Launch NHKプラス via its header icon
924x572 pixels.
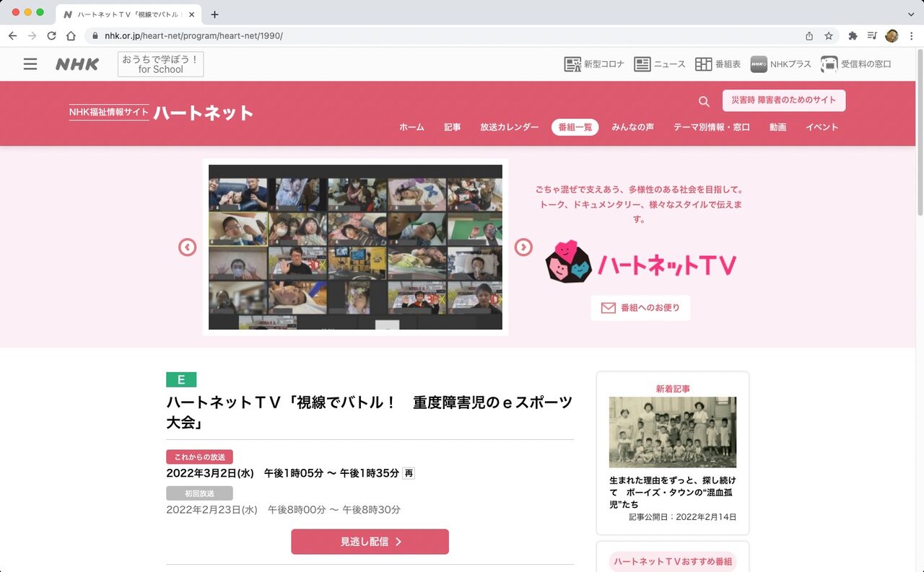(x=759, y=63)
